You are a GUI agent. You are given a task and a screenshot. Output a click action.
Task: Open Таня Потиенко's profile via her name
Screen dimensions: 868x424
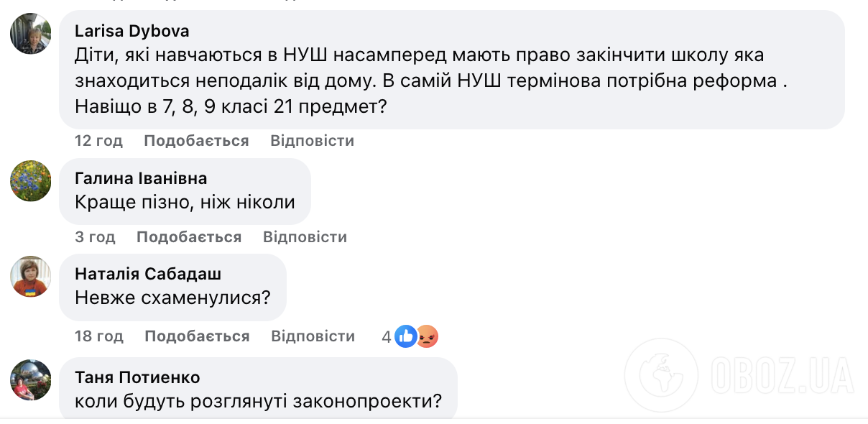click(137, 377)
